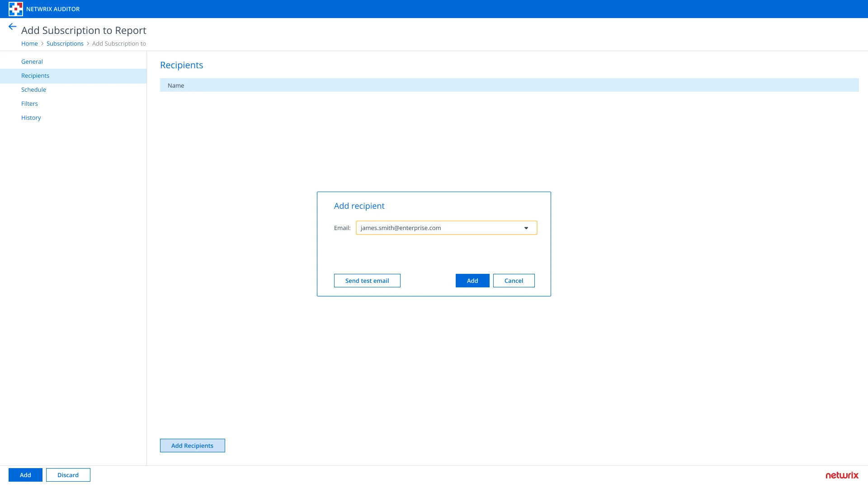Click the Name column header
This screenshot has height=488, width=868.
coord(509,85)
